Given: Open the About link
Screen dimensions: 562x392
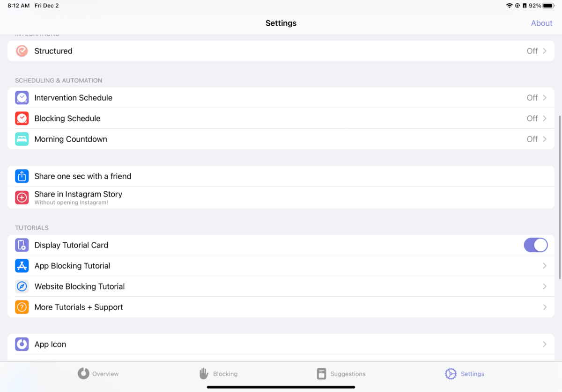Looking at the screenshot, I should pyautogui.click(x=541, y=23).
